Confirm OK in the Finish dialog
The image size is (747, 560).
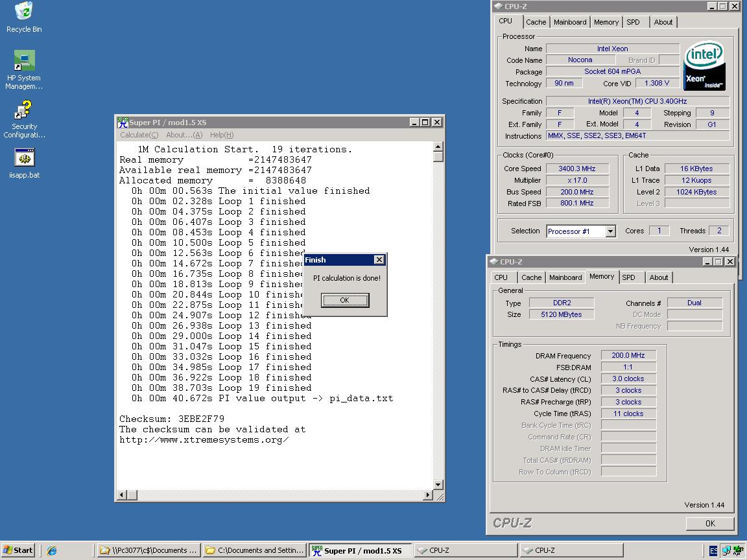click(x=345, y=300)
